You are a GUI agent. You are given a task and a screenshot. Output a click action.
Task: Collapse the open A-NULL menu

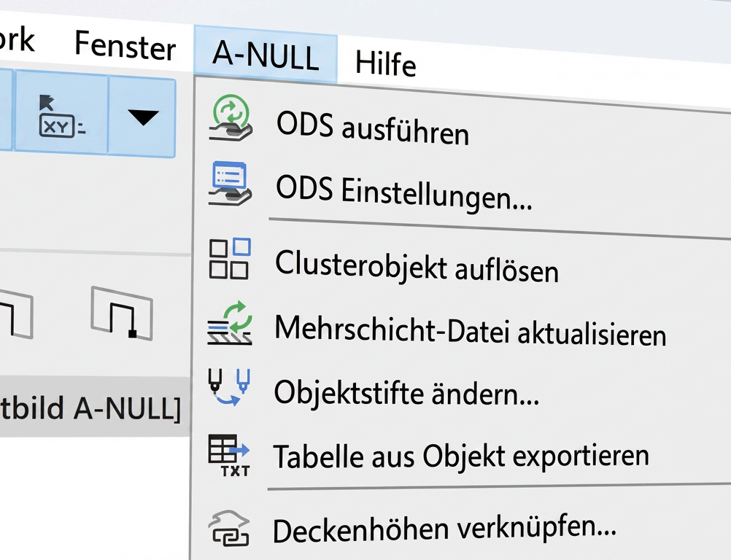[266, 55]
